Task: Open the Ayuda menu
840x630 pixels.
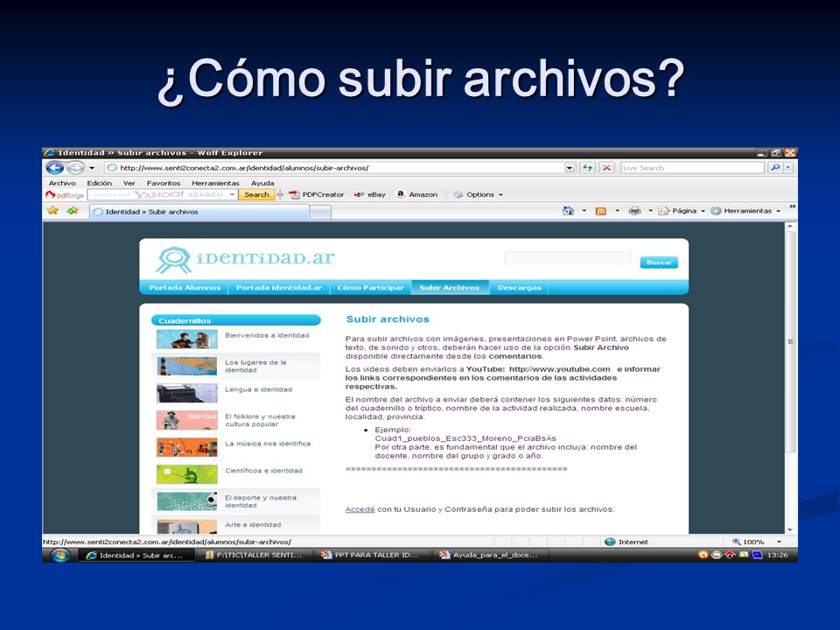Action: coord(262,183)
